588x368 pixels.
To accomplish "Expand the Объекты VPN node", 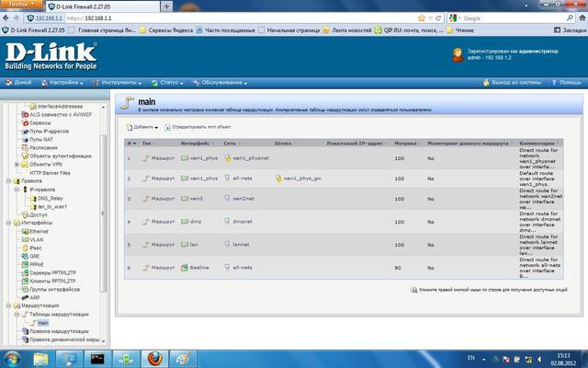I will point(17,164).
